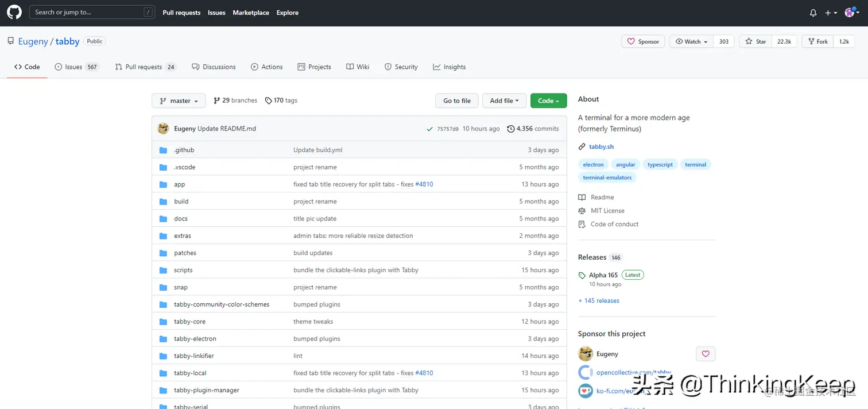Go to Pull requests in top navigation

point(181,13)
